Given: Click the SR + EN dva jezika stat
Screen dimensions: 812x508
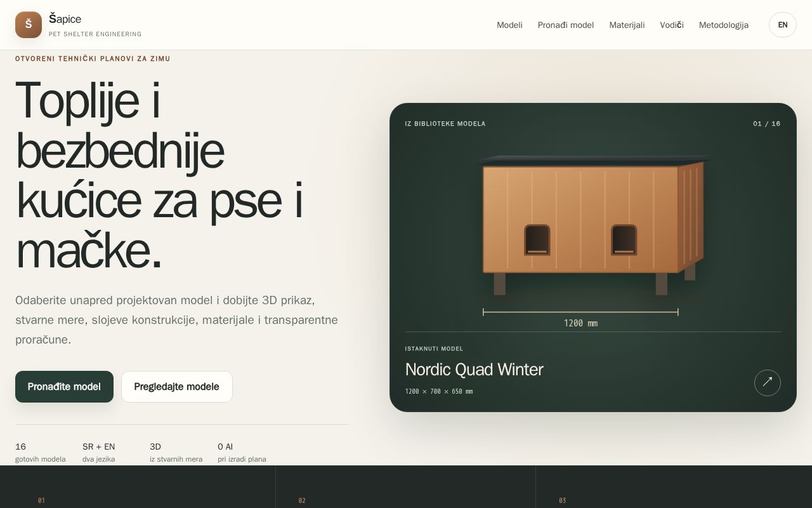Looking at the screenshot, I should coord(99,452).
